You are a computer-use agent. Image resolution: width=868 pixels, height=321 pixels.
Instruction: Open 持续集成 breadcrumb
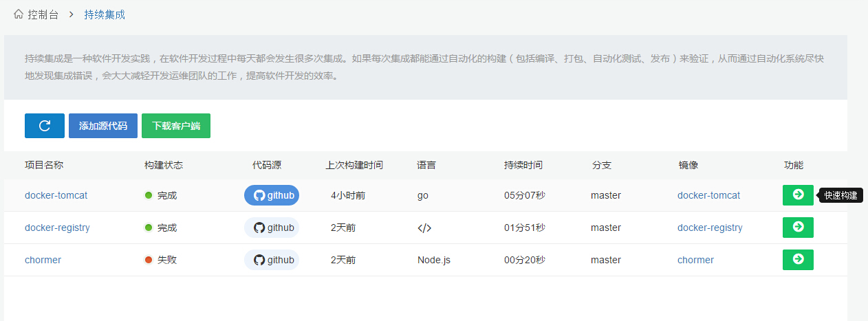(x=105, y=14)
